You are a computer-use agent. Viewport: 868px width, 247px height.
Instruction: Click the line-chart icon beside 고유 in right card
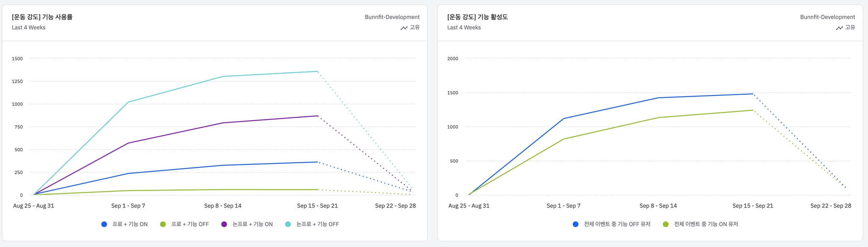click(x=839, y=28)
